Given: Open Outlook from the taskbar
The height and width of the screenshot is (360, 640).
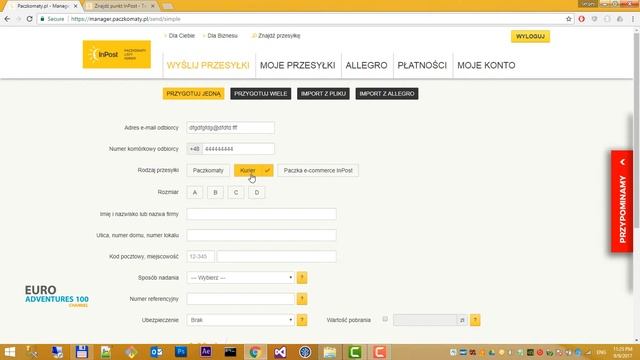Looking at the screenshot, I should click(156, 352).
